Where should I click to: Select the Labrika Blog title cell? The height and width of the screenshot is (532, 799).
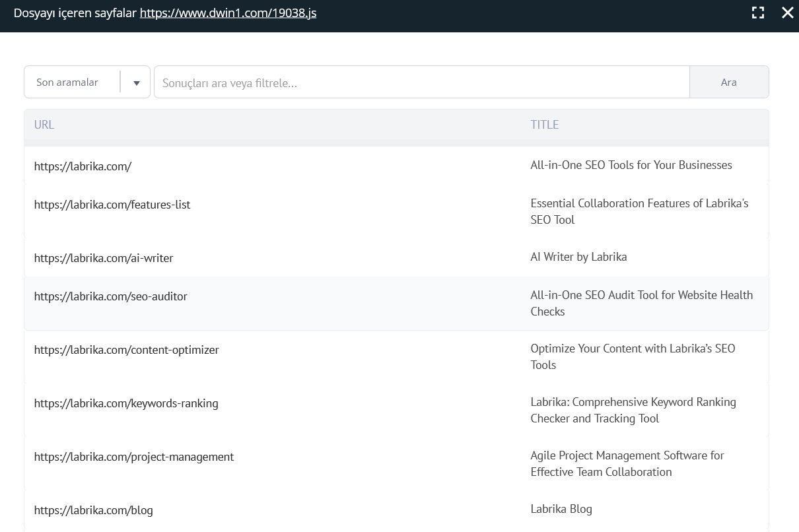[561, 509]
